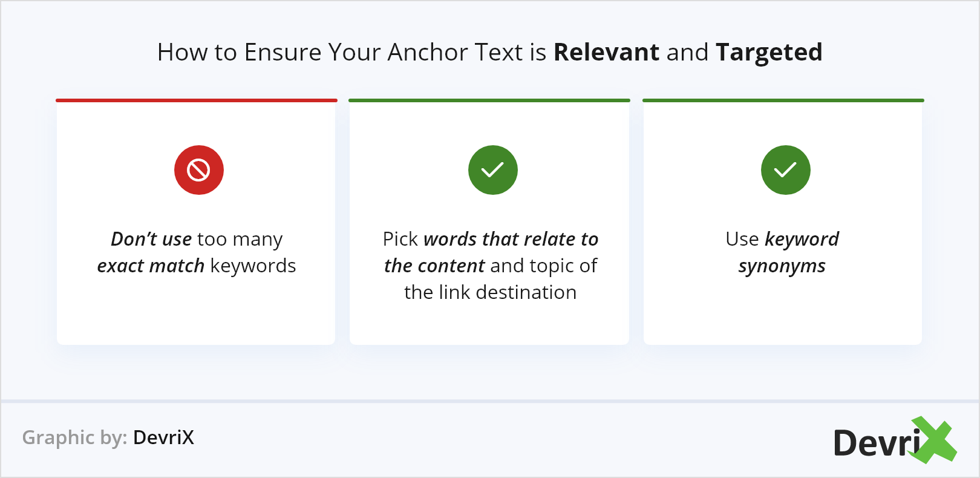Screen dimensions: 980x478
Task: Click the word 'keyword' in the right card
Action: point(802,239)
